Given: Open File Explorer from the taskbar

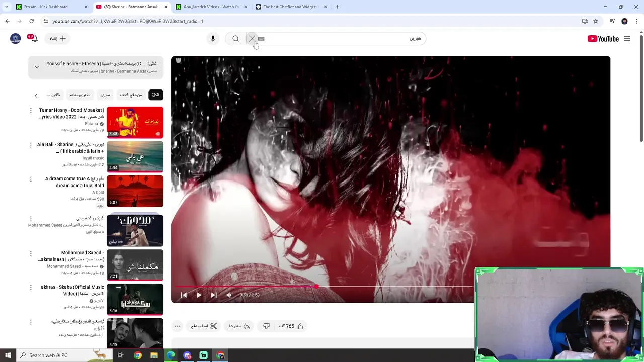Looking at the screenshot, I should coord(154,355).
